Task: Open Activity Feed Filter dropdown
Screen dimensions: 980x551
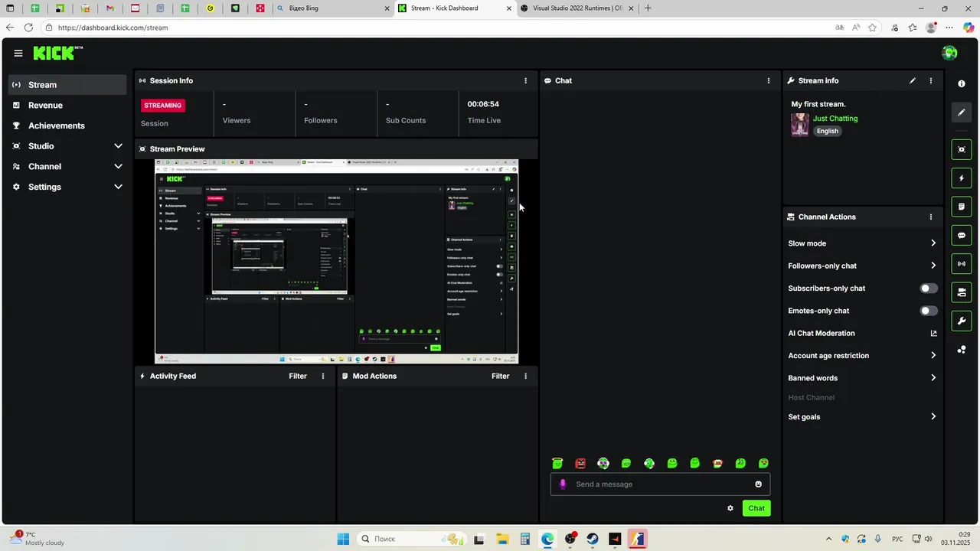Action: click(298, 376)
